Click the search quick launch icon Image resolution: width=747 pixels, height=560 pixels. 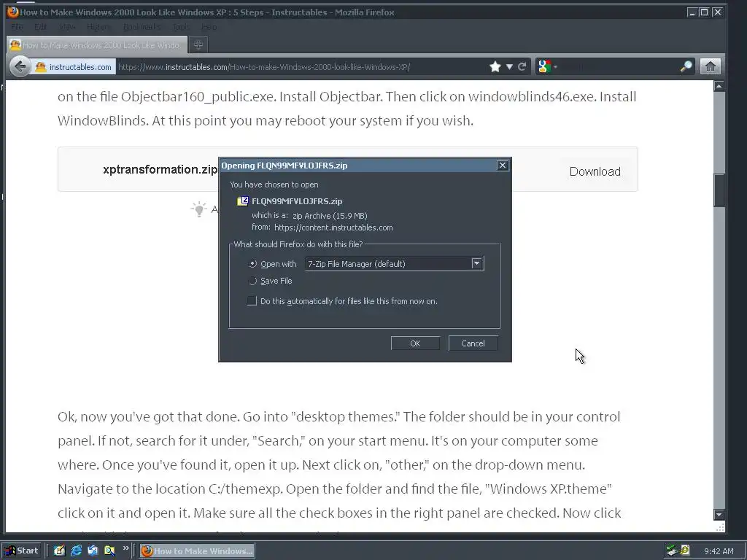(109, 551)
